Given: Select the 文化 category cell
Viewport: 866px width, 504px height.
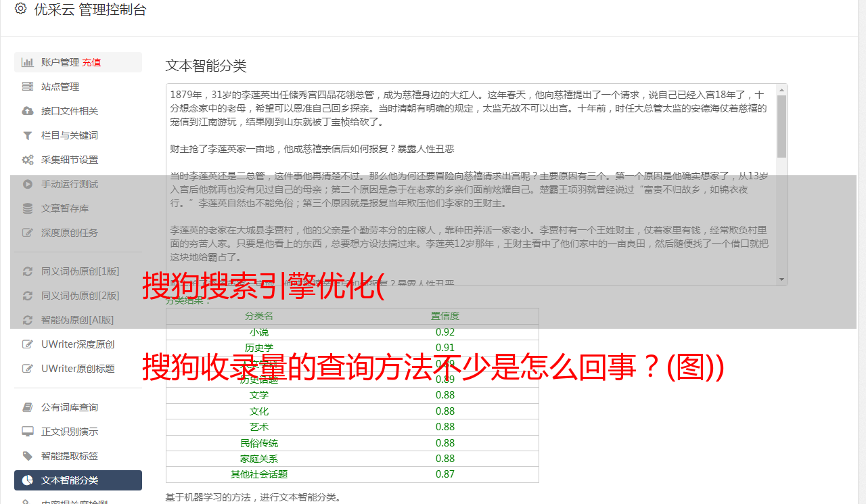Looking at the screenshot, I should (x=259, y=411).
